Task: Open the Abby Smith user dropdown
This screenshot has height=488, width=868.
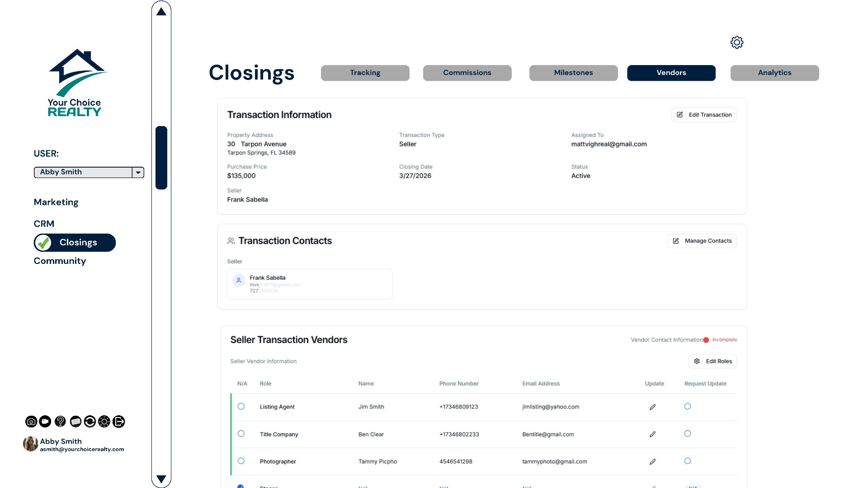Action: [89, 172]
